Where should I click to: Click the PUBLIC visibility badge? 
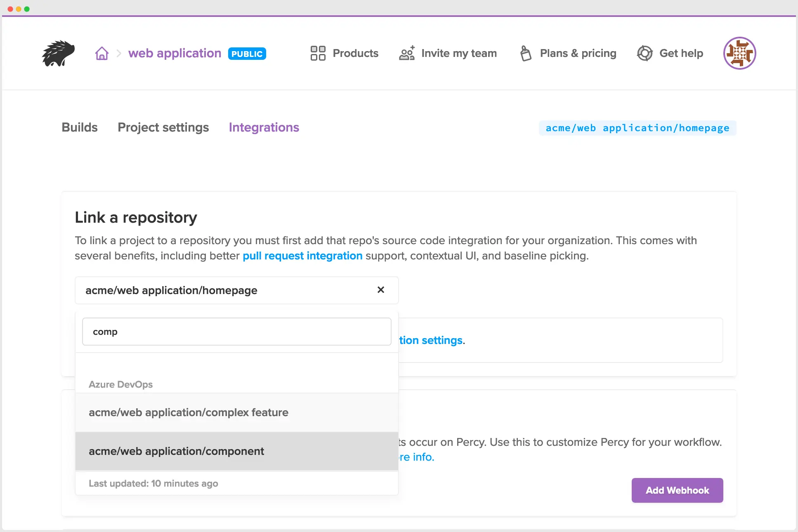[x=247, y=54]
